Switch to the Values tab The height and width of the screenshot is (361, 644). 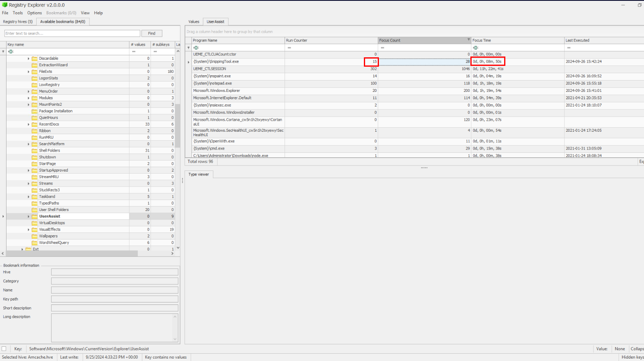point(194,22)
